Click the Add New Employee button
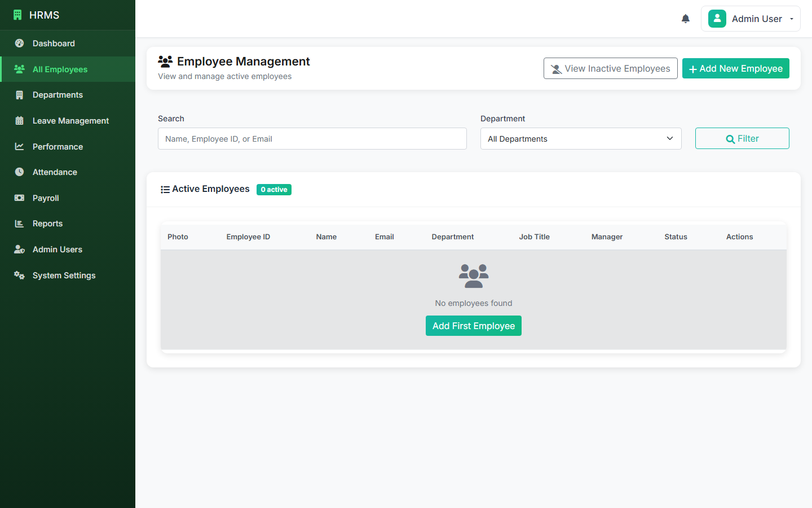Viewport: 812px width, 508px height. pos(736,68)
